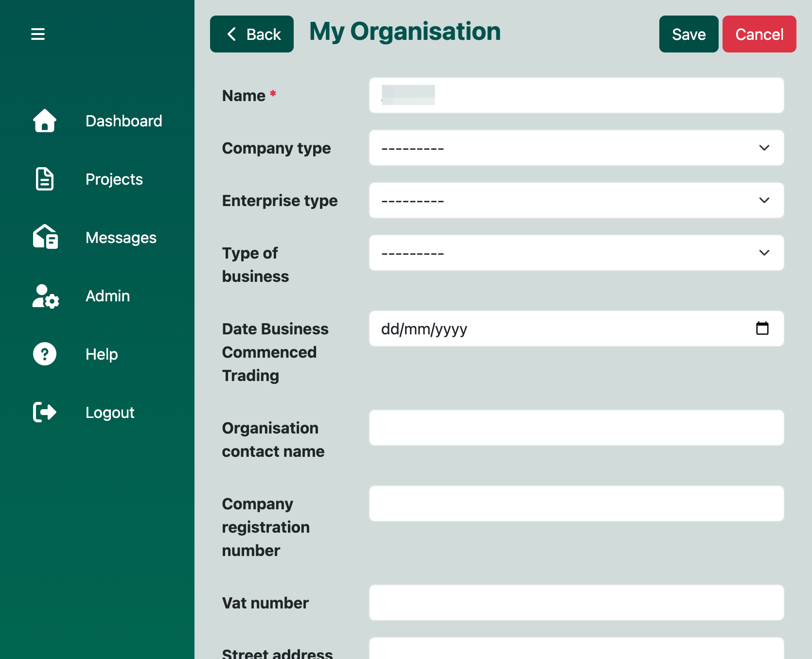Open Dashboard in the sidebar

(x=124, y=121)
